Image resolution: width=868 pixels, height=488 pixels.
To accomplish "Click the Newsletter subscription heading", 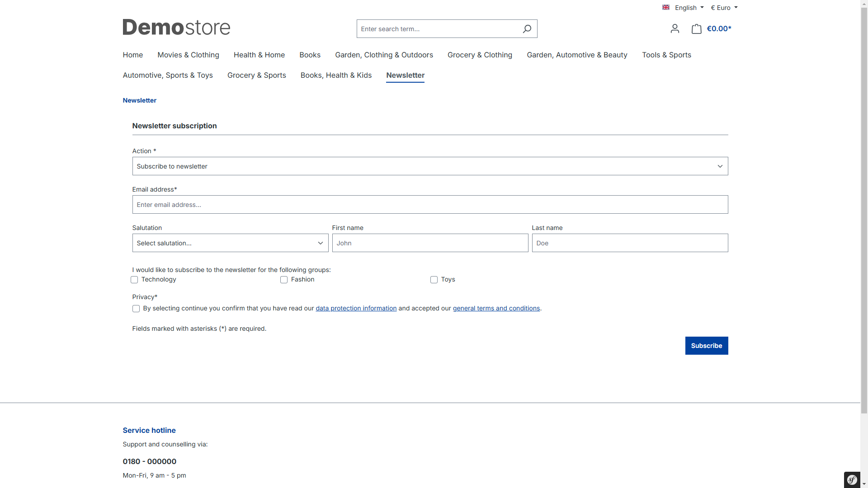I will coord(175,126).
